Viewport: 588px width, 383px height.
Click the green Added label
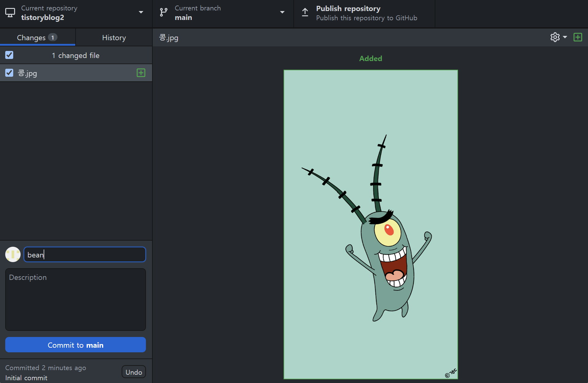point(371,58)
